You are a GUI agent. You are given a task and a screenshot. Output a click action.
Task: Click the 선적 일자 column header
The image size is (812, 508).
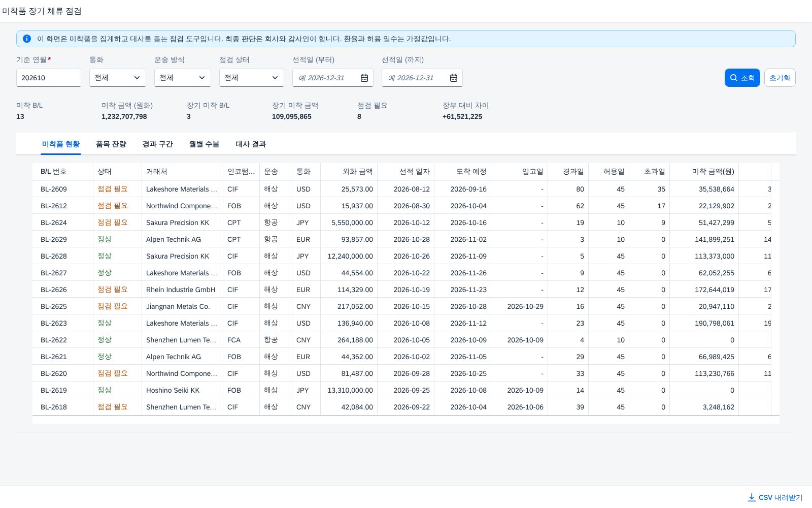(406, 172)
